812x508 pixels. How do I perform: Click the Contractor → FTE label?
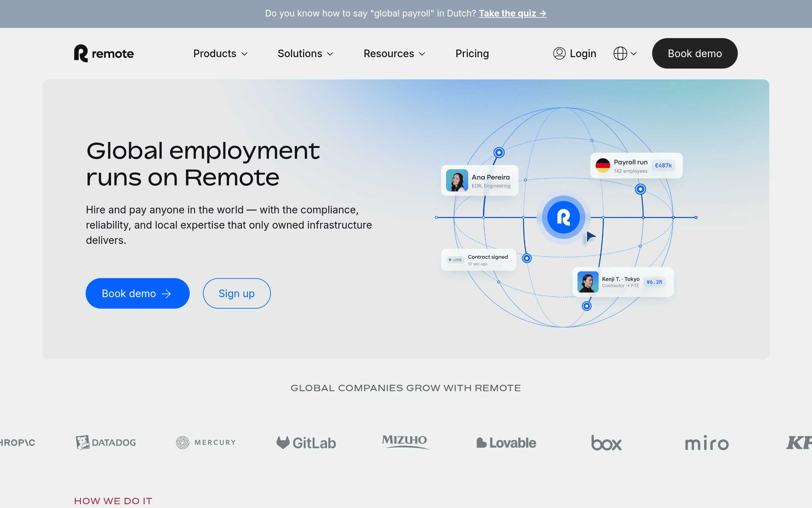point(620,285)
